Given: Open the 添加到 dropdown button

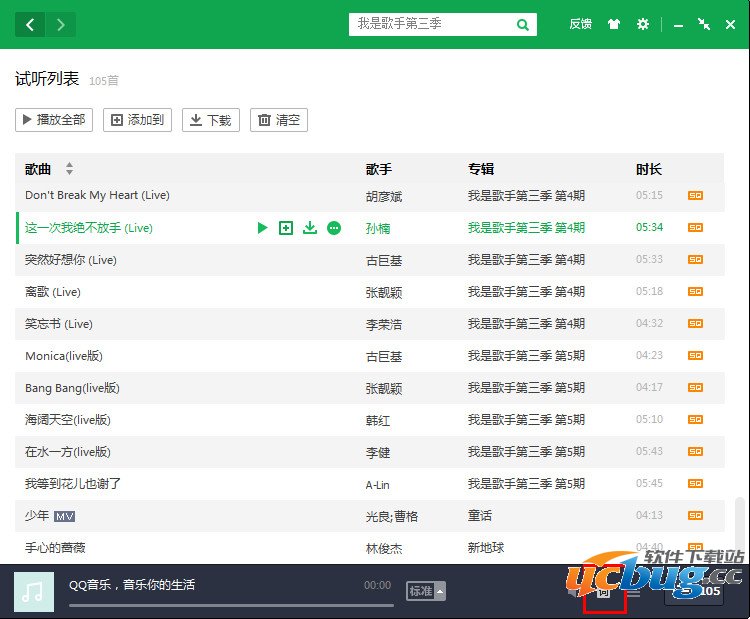Looking at the screenshot, I should [x=139, y=120].
